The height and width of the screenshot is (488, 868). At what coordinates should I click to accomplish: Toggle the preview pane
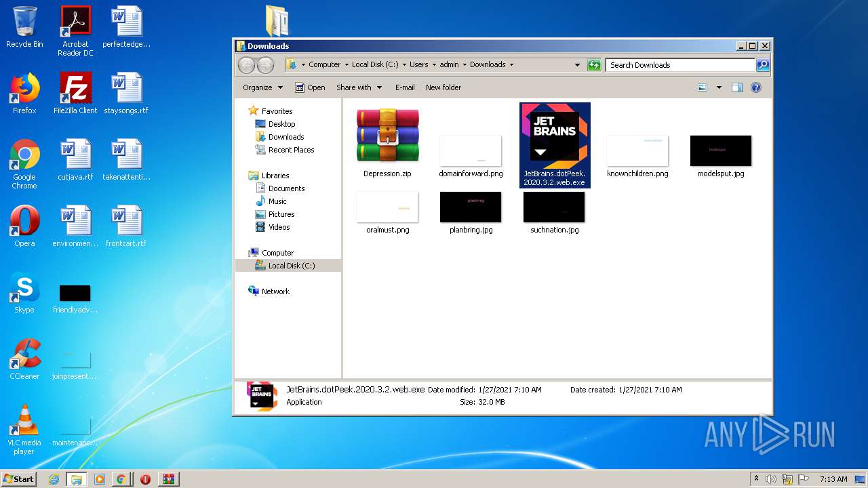tap(737, 87)
